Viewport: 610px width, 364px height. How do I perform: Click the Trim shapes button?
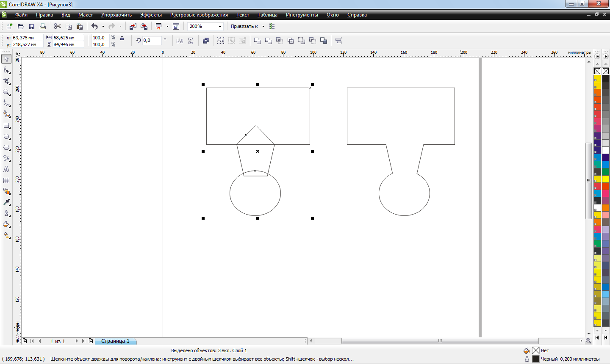269,41
